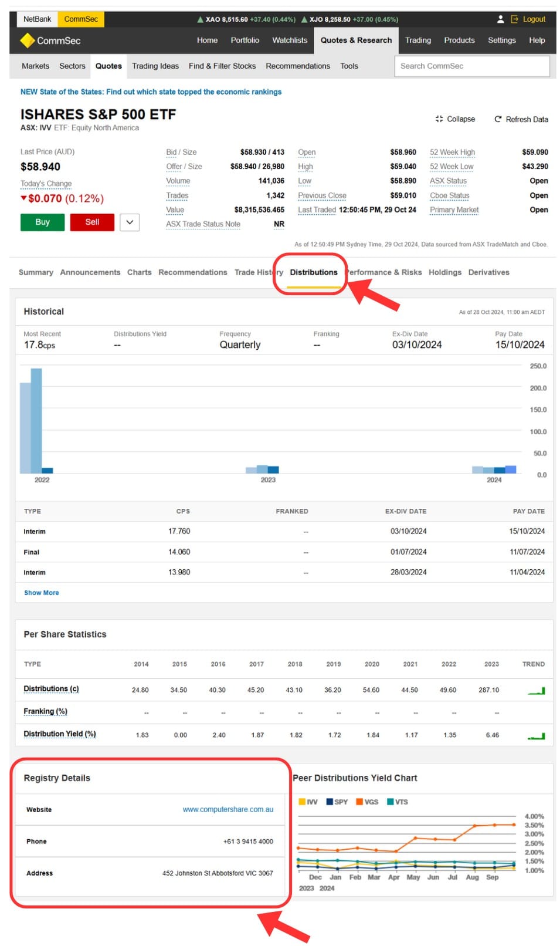The height and width of the screenshot is (946, 560).
Task: Click the user profile icon
Action: click(500, 19)
